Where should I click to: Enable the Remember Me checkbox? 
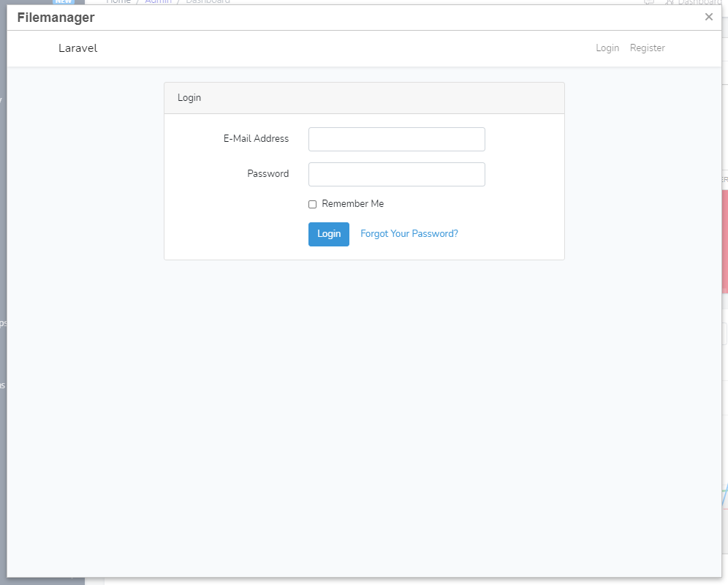tap(312, 204)
